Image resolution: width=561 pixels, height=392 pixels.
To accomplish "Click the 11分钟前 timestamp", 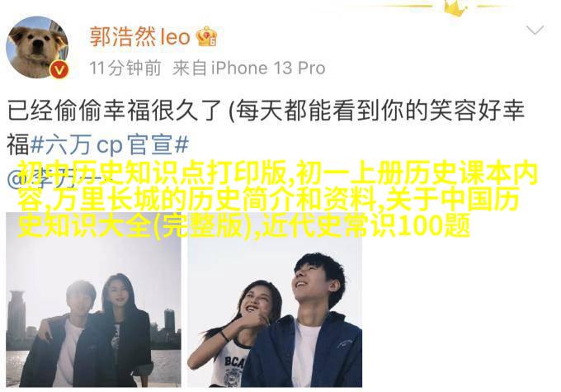I will click(125, 68).
